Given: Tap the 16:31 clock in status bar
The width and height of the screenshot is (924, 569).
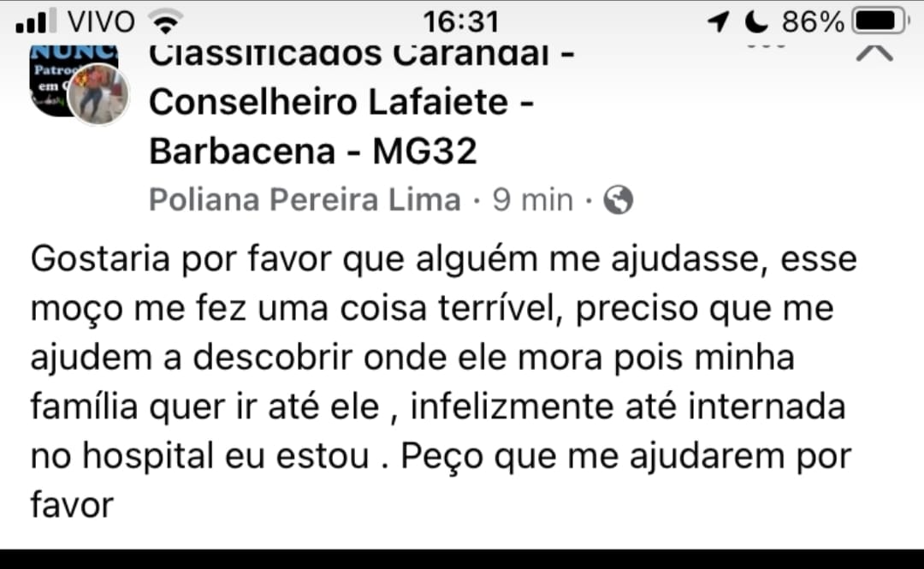Looking at the screenshot, I should coord(460,21).
